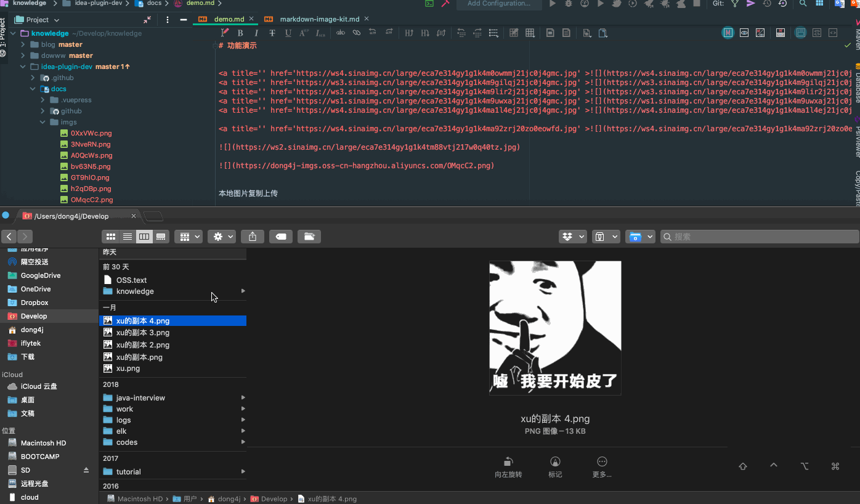Switch Markdown view to preview-only mode
Screen dimensions: 860x504
pyautogui.click(x=744, y=33)
